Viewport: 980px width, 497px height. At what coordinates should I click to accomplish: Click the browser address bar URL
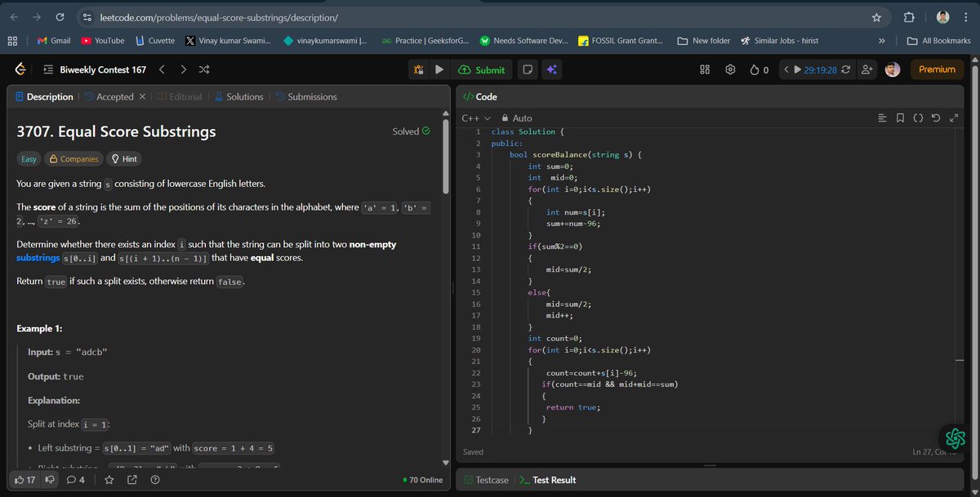[218, 17]
